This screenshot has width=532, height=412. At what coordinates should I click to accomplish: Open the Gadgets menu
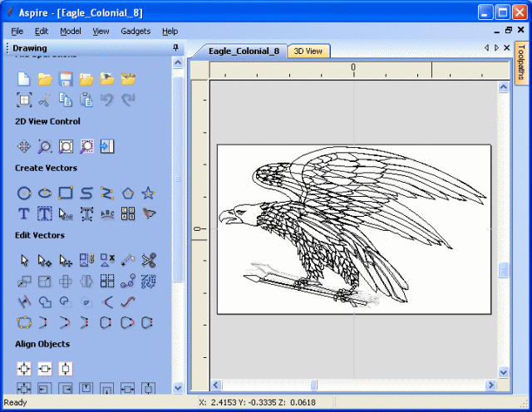135,32
